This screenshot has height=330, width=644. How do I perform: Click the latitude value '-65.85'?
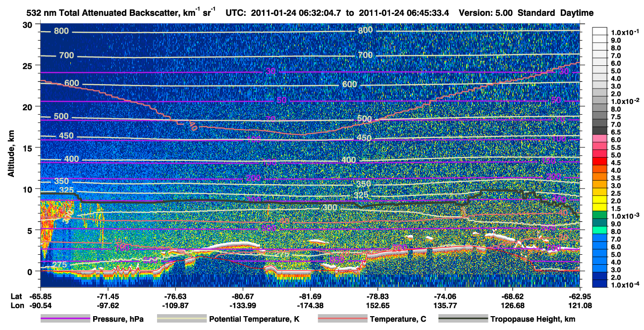click(x=41, y=297)
